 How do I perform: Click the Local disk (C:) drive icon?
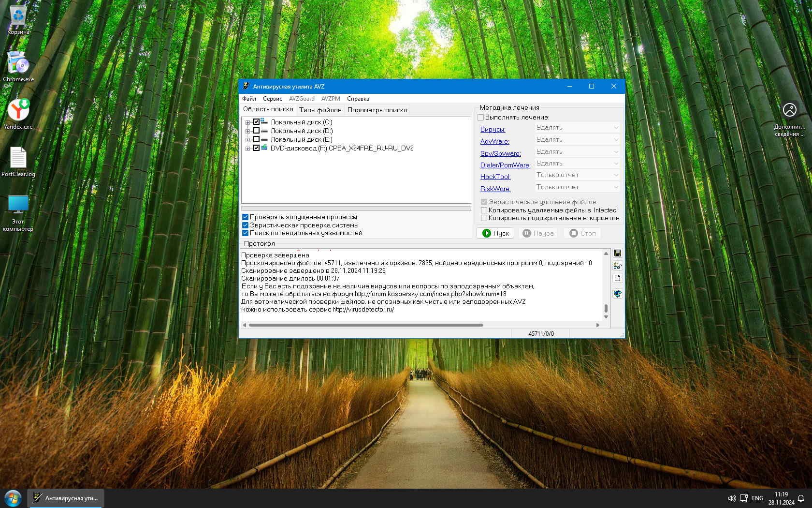coord(264,121)
